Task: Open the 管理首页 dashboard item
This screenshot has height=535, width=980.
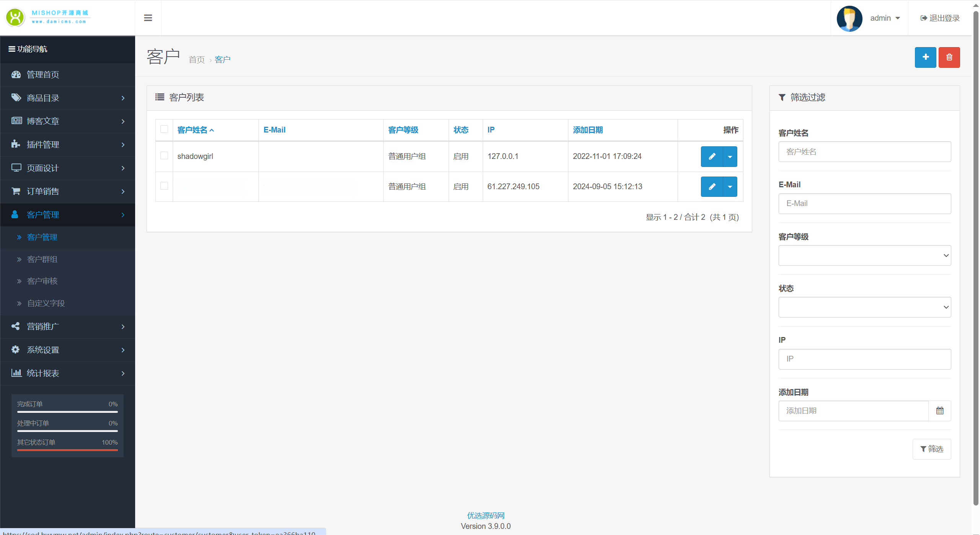Action: pos(42,75)
